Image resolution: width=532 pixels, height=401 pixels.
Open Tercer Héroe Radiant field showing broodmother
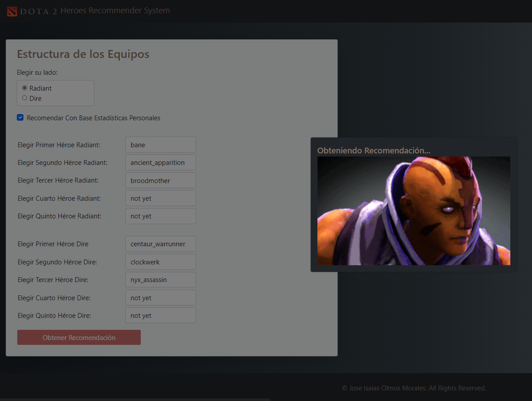161,180
